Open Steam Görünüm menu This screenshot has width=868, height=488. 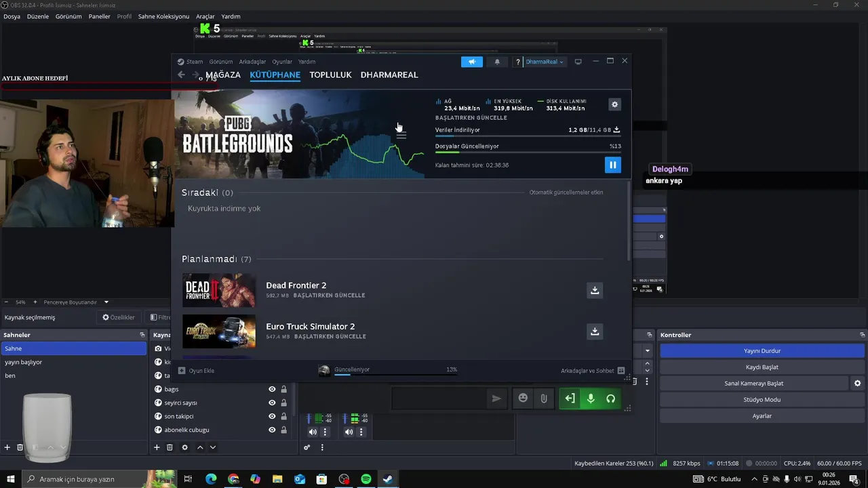coord(220,62)
